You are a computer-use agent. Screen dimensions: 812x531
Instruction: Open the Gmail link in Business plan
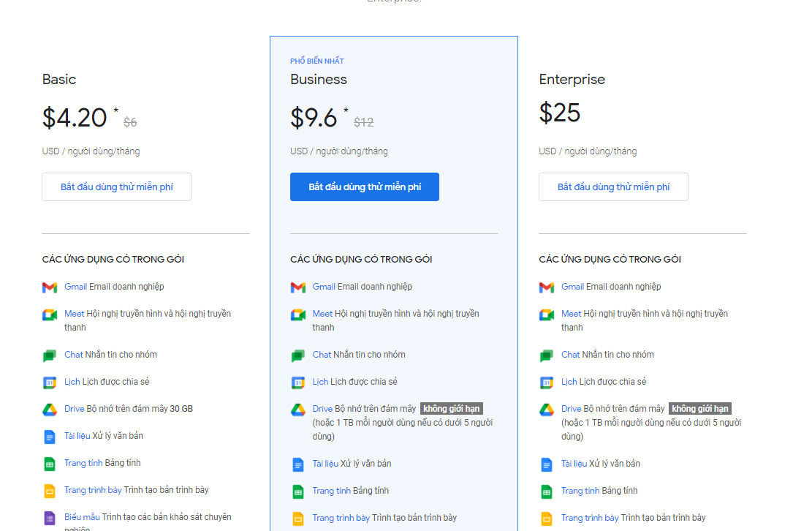pyautogui.click(x=324, y=287)
